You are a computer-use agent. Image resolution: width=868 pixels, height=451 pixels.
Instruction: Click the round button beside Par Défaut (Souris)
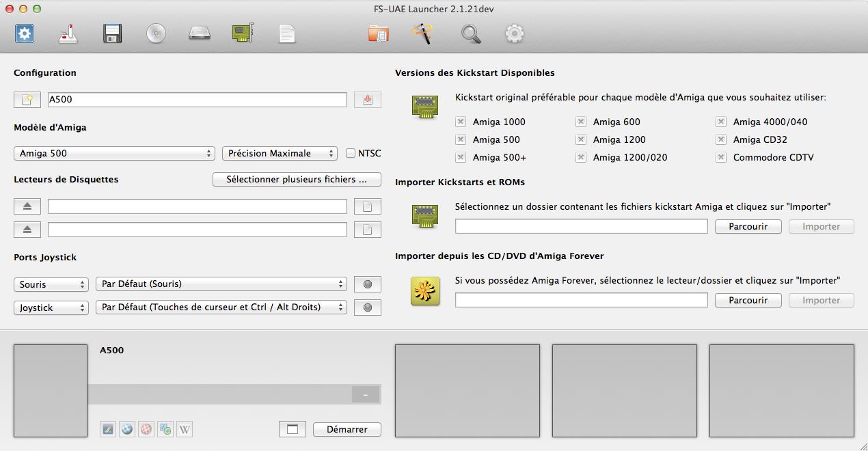pos(368,284)
